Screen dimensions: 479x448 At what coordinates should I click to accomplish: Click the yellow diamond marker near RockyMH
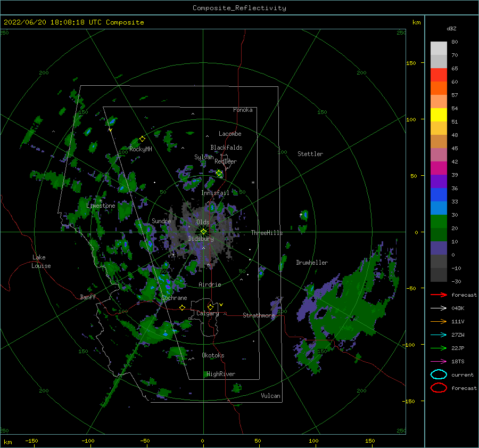tap(142, 139)
